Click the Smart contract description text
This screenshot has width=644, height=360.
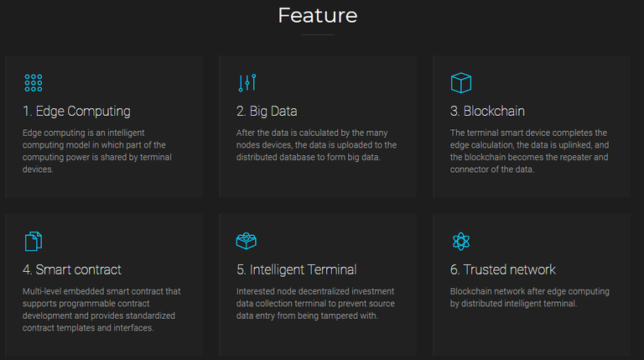point(101,310)
